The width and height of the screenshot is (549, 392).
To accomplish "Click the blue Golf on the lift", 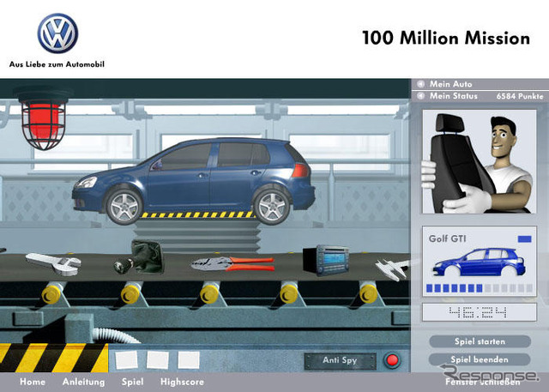I will click(x=194, y=180).
